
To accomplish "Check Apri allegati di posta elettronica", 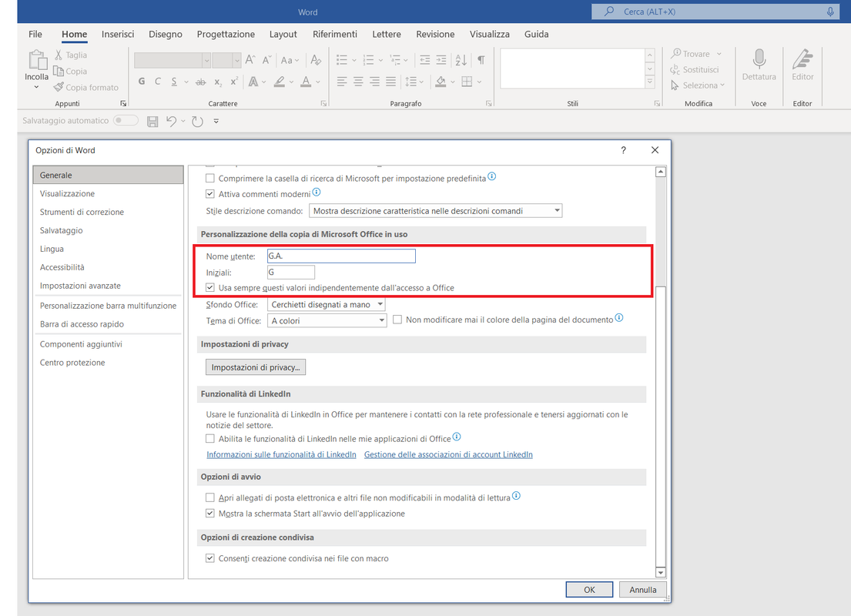I will pyautogui.click(x=210, y=497).
